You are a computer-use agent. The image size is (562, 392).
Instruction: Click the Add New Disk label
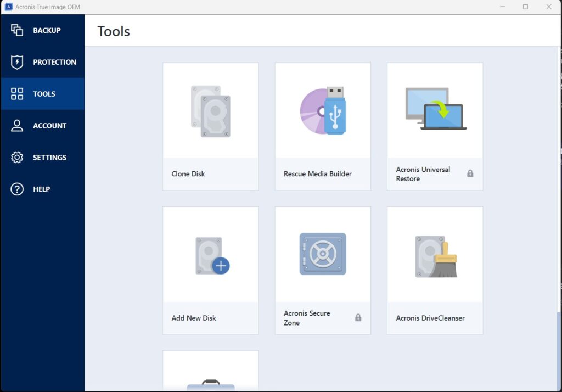coord(194,318)
